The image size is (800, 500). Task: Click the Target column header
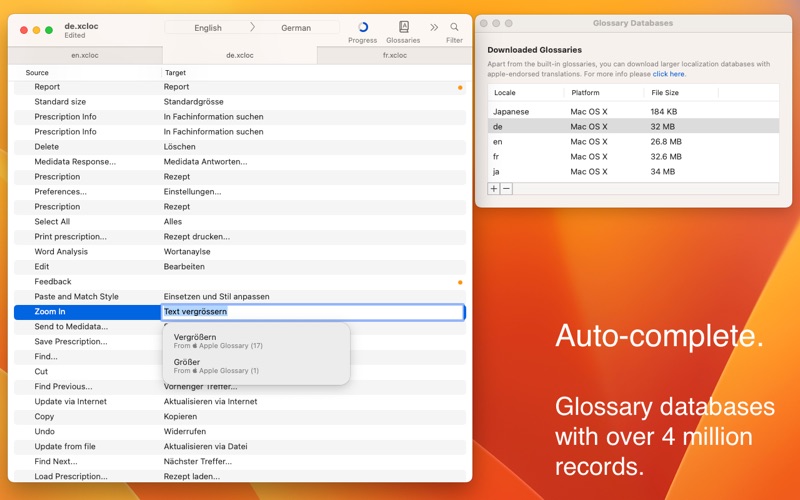(x=175, y=73)
